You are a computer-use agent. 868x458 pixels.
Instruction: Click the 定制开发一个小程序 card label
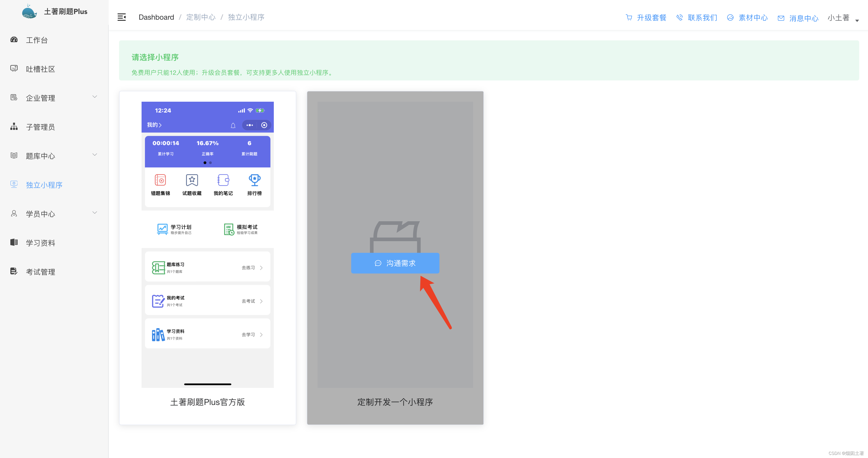[x=395, y=402]
